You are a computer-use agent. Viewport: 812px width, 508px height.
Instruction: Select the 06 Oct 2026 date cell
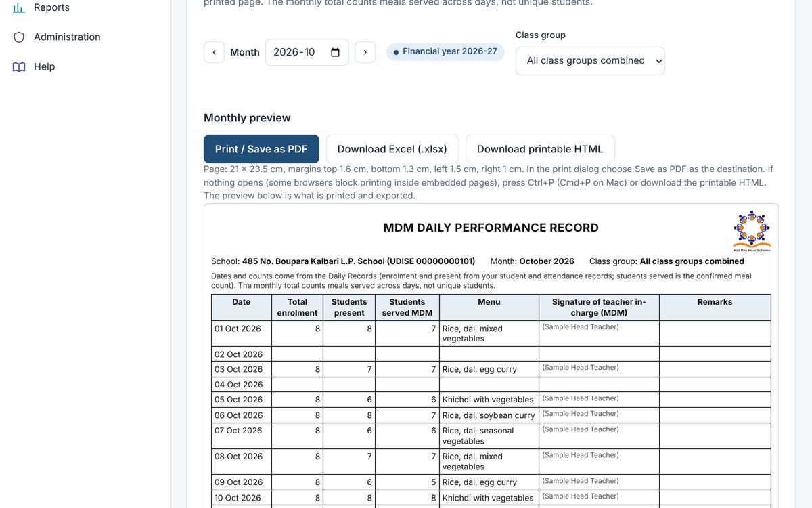(242, 415)
